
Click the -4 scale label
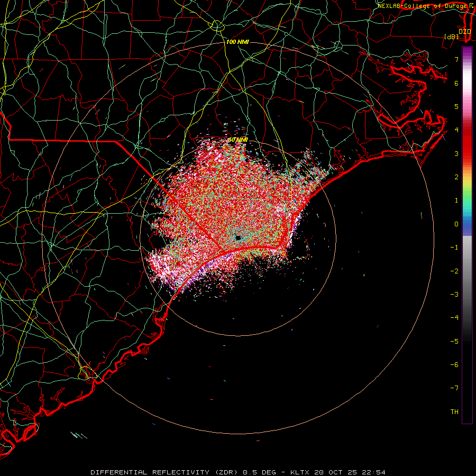tap(454, 317)
